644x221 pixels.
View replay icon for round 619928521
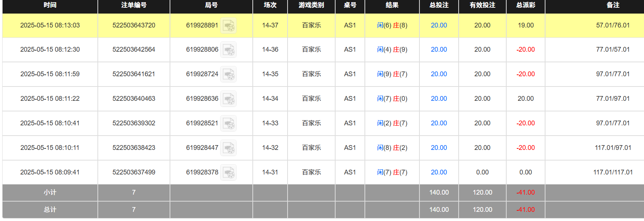click(228, 124)
